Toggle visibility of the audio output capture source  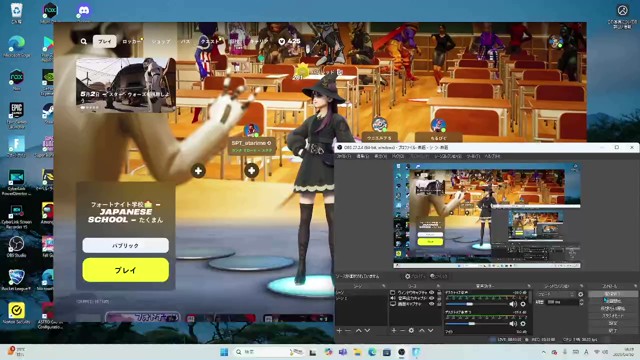pos(431,298)
